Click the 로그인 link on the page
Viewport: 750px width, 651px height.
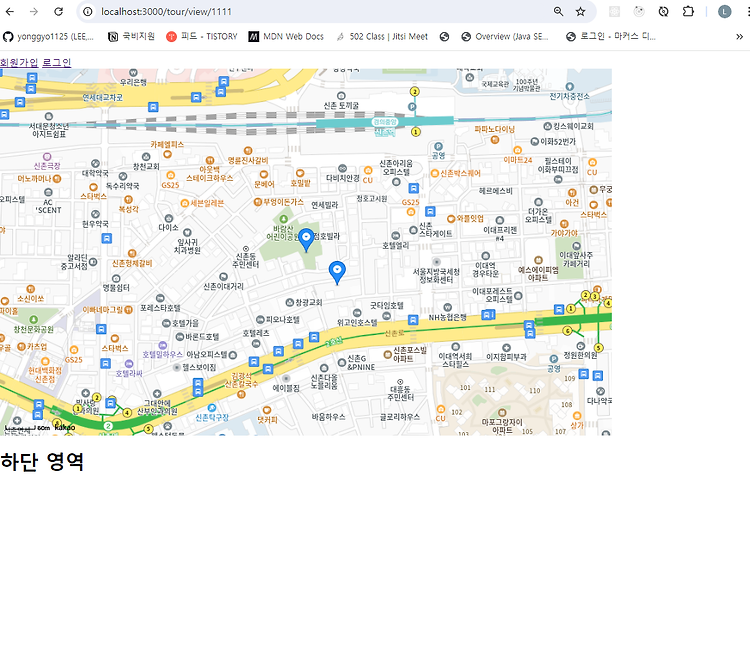(x=56, y=62)
